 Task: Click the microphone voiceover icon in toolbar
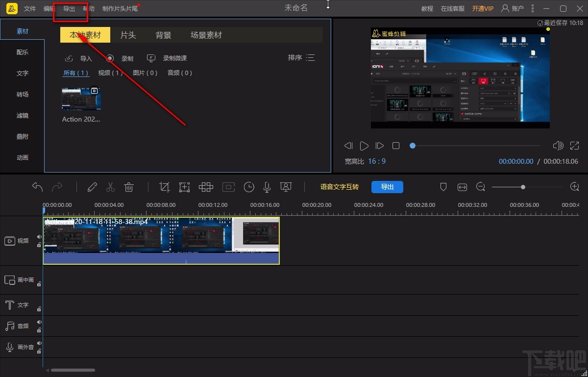coord(267,187)
